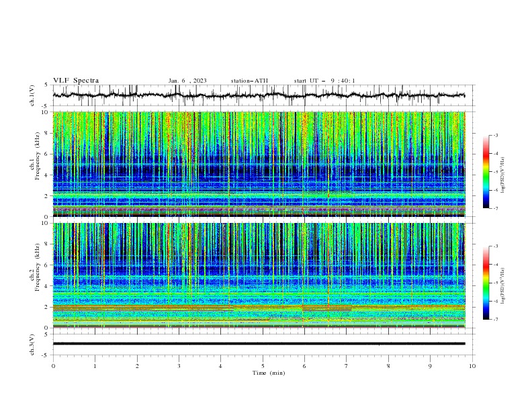Click the "-3" tick on ch.1 colorbar

click(x=495, y=135)
